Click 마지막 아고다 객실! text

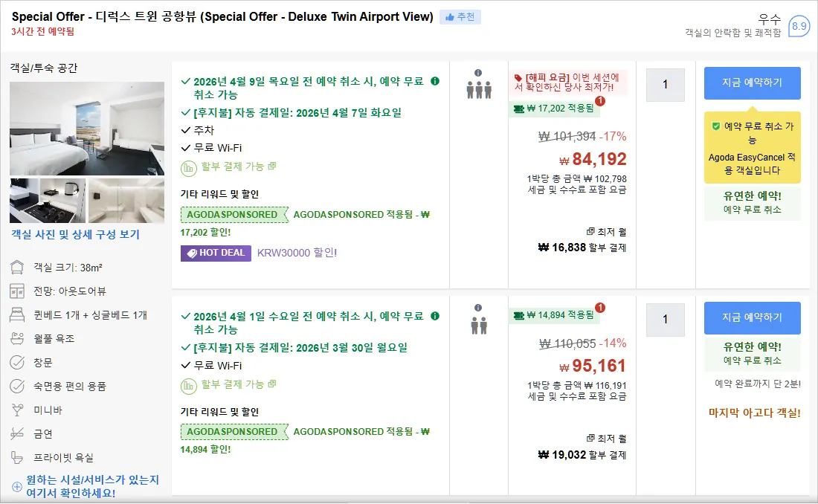pyautogui.click(x=754, y=413)
